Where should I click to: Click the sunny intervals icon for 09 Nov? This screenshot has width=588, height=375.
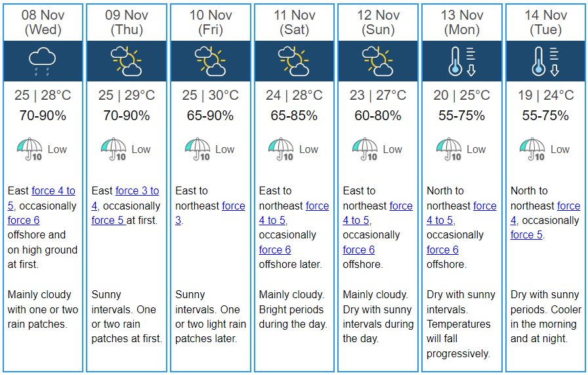click(127, 61)
